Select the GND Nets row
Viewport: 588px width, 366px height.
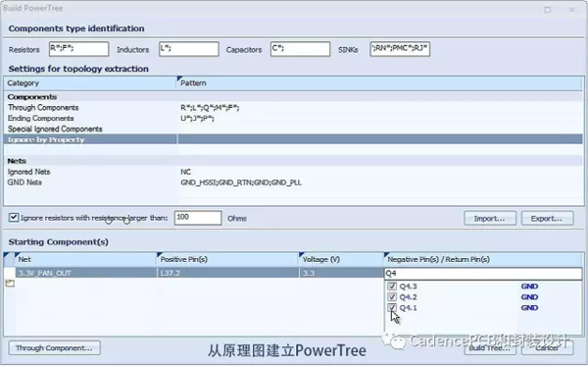[x=293, y=183]
